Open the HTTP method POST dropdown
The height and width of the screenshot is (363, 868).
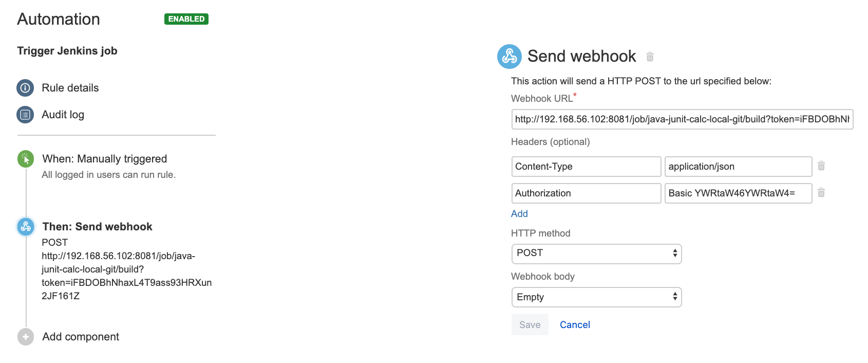tap(596, 253)
